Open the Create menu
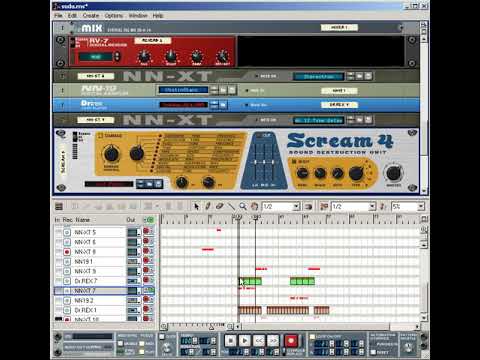The image size is (480, 360). (x=91, y=16)
